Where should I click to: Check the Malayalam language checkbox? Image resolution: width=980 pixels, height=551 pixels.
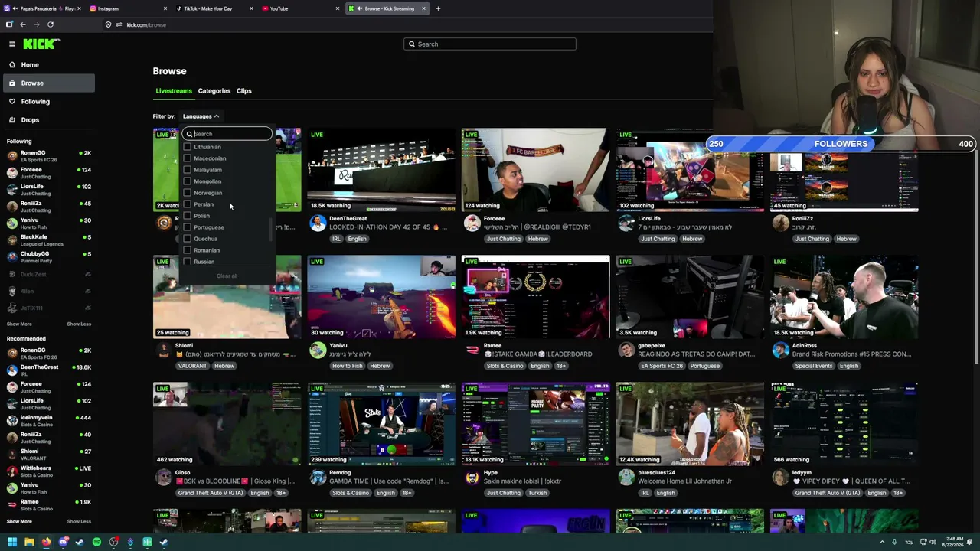[188, 170]
